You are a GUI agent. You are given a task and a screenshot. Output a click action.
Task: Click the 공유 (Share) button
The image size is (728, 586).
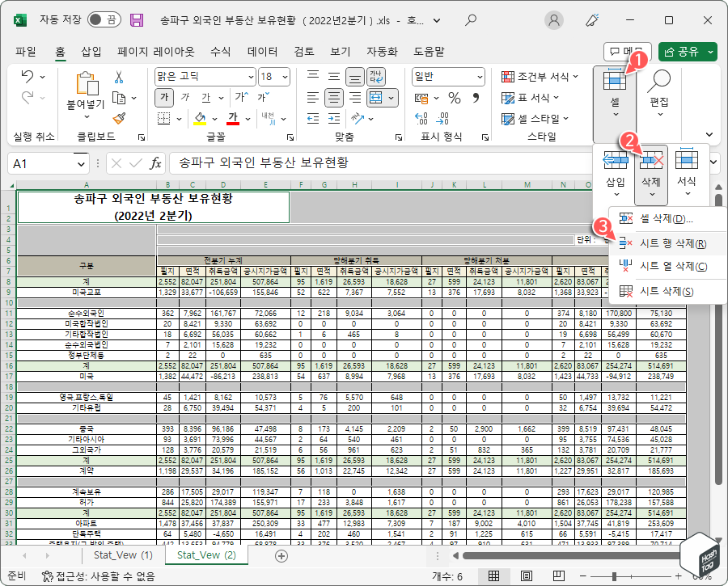[686, 51]
